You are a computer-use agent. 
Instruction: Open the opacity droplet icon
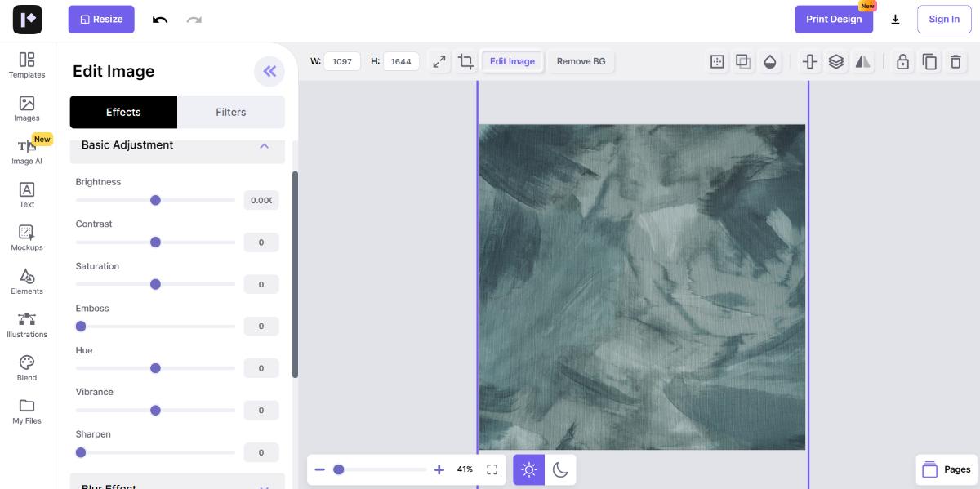[x=769, y=61]
